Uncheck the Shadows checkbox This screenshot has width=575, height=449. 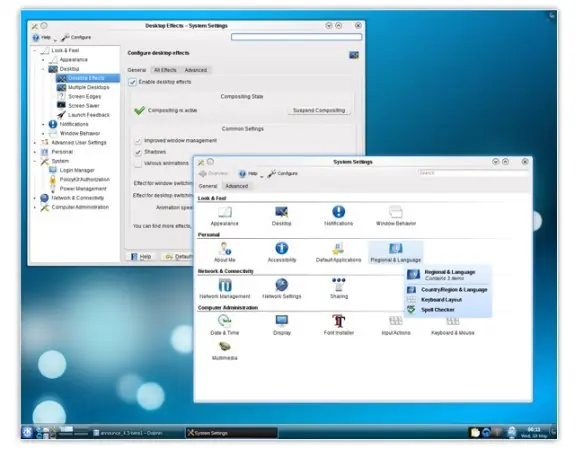tap(138, 152)
